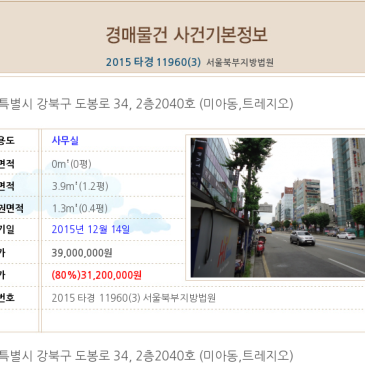
Task: Click appraisal price 39,000,000원
Action: pyautogui.click(x=82, y=253)
